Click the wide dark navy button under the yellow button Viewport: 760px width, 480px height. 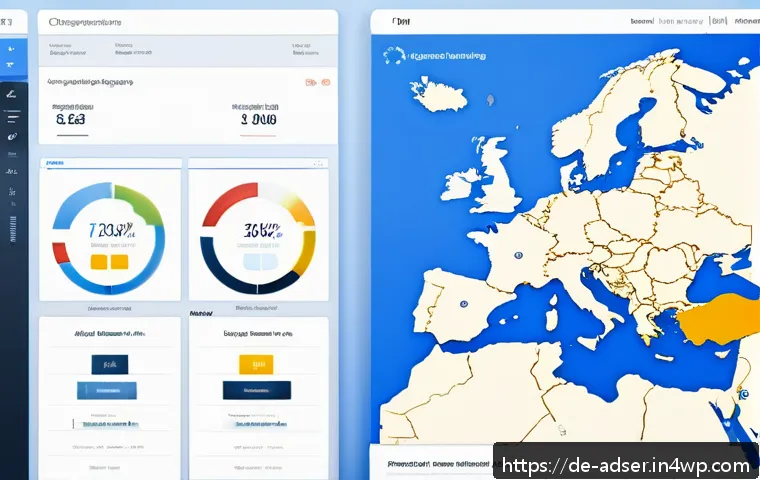coord(257,390)
